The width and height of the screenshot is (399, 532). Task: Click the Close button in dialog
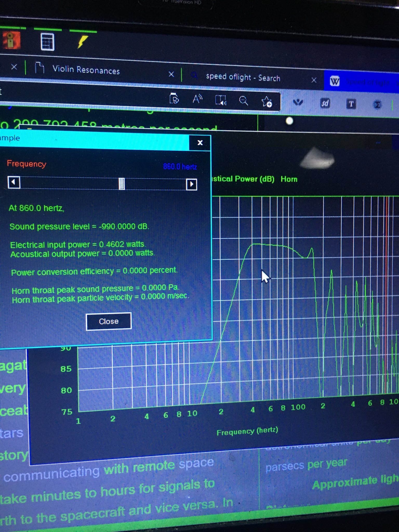pyautogui.click(x=109, y=321)
